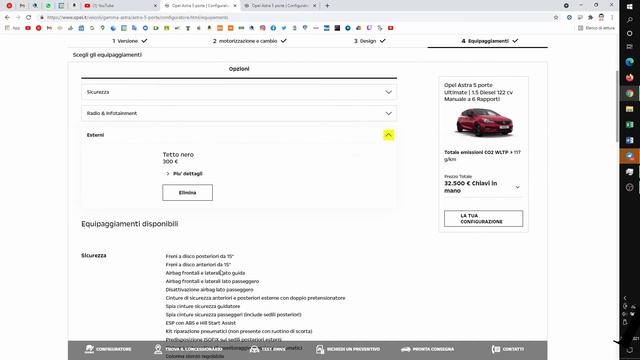640x360 pixels.
Task: Click 'Spia cinture sicurezza guidatore' text
Action: (x=202, y=307)
